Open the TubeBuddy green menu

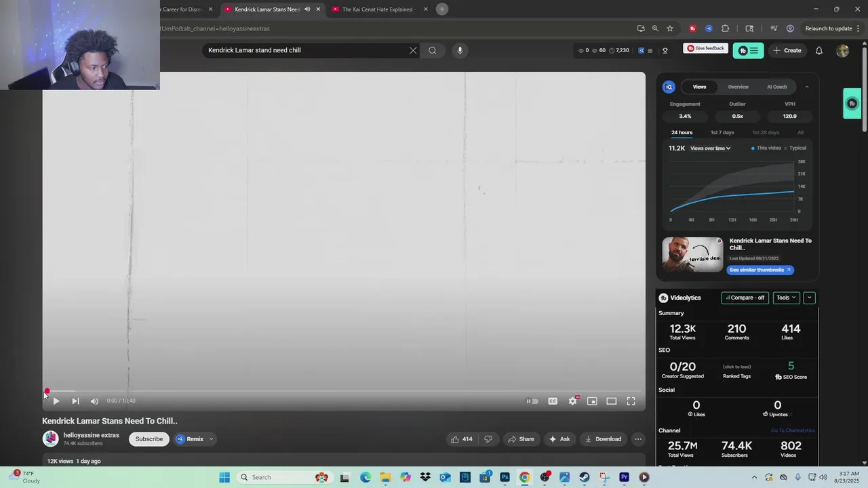pyautogui.click(x=748, y=50)
